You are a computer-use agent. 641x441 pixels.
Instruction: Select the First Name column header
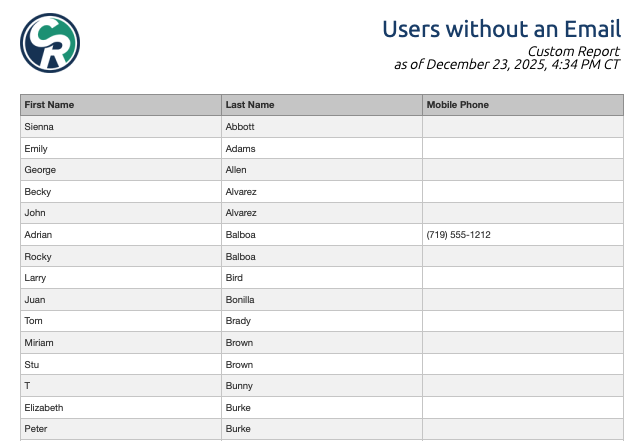point(49,105)
